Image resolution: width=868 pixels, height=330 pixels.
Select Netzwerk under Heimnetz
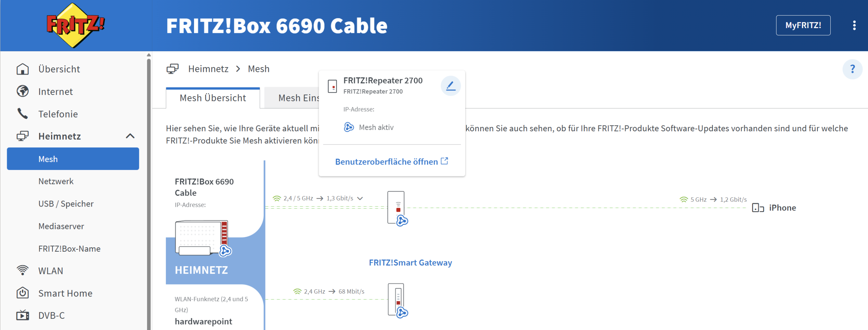tap(56, 181)
